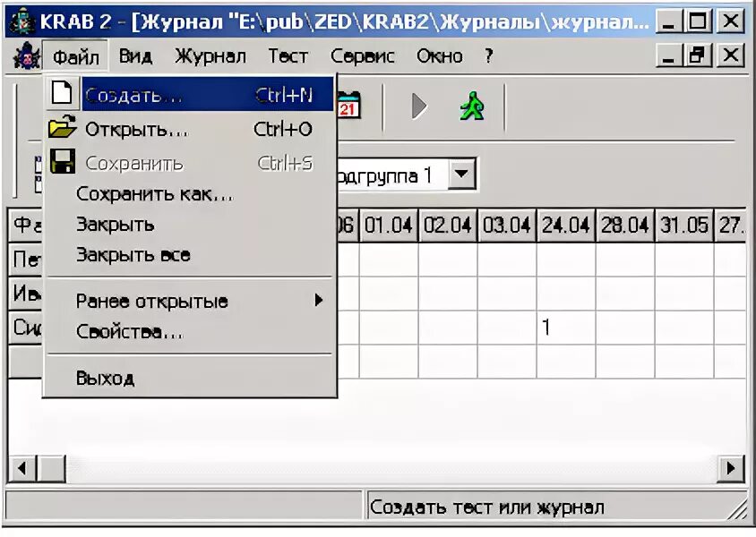The width and height of the screenshot is (756, 537).
Task: Click the green walking man icon
Action: [472, 106]
